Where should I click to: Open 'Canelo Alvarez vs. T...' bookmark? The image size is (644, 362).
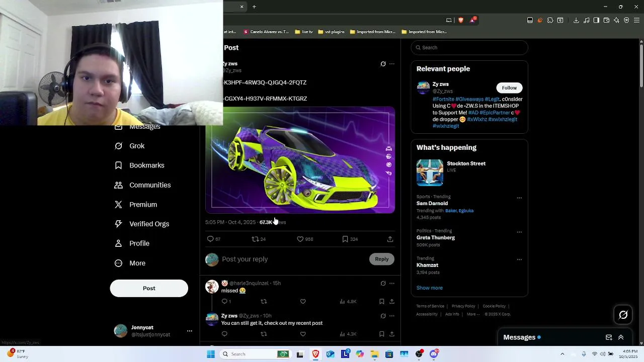coord(266,32)
